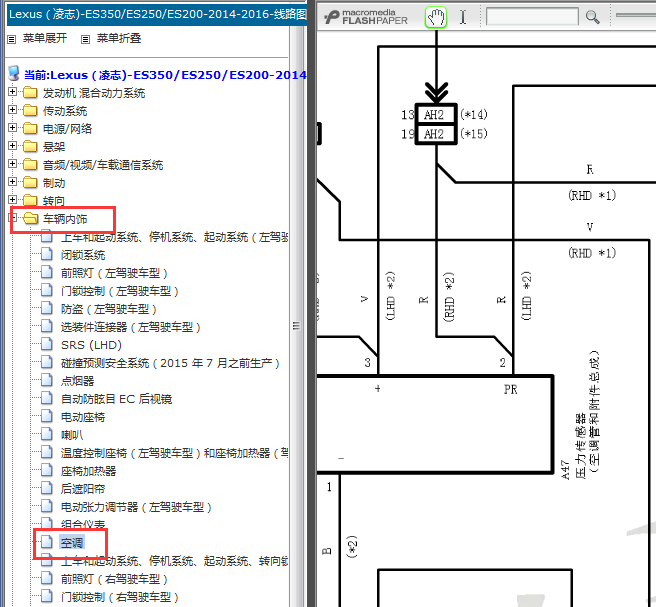Click the FlashPaper search input field
This screenshot has width=656, height=607.
[x=532, y=18]
